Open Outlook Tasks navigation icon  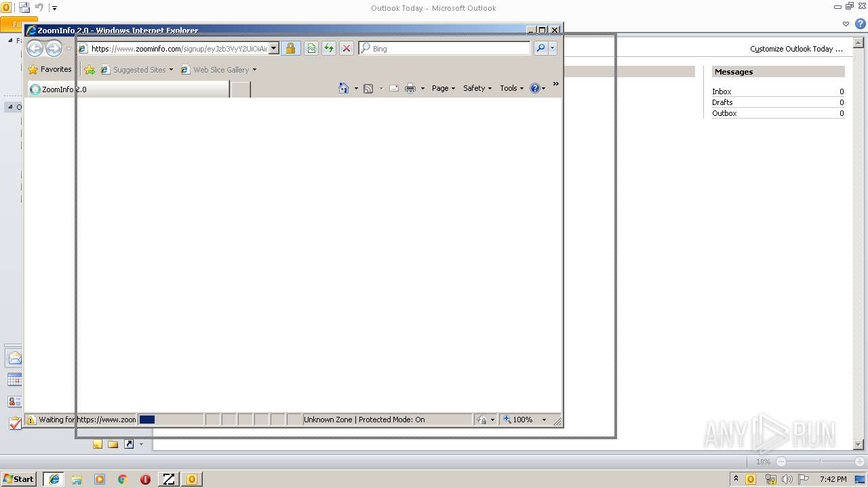click(x=14, y=423)
